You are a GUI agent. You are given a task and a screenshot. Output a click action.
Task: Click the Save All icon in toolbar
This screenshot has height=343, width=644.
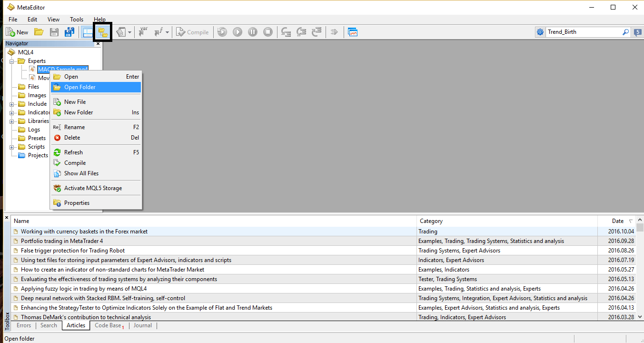(x=69, y=32)
